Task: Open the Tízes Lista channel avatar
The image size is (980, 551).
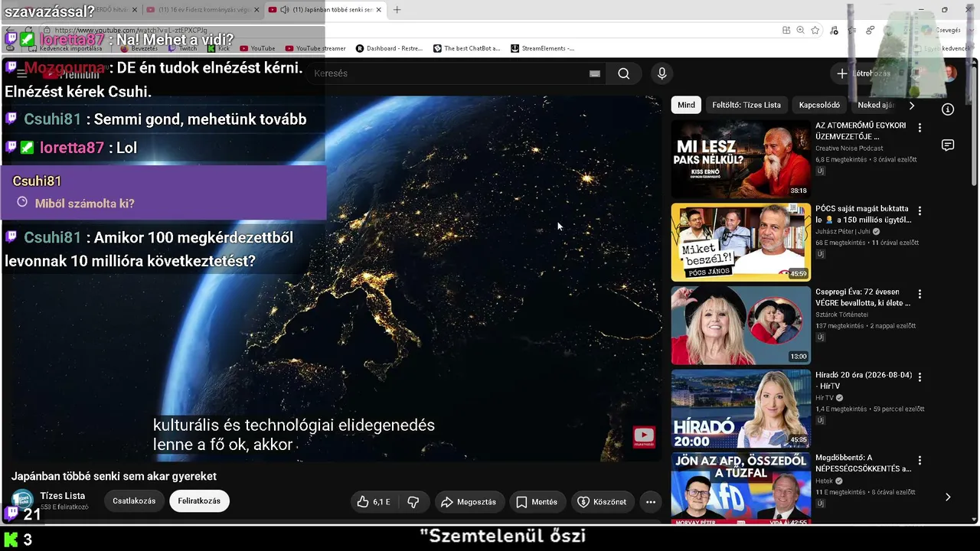Action: (22, 500)
